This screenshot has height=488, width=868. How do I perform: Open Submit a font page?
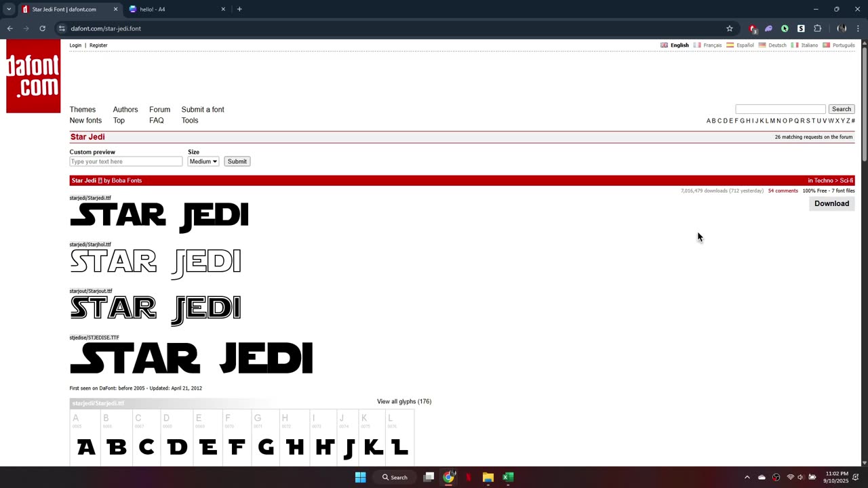(x=203, y=109)
